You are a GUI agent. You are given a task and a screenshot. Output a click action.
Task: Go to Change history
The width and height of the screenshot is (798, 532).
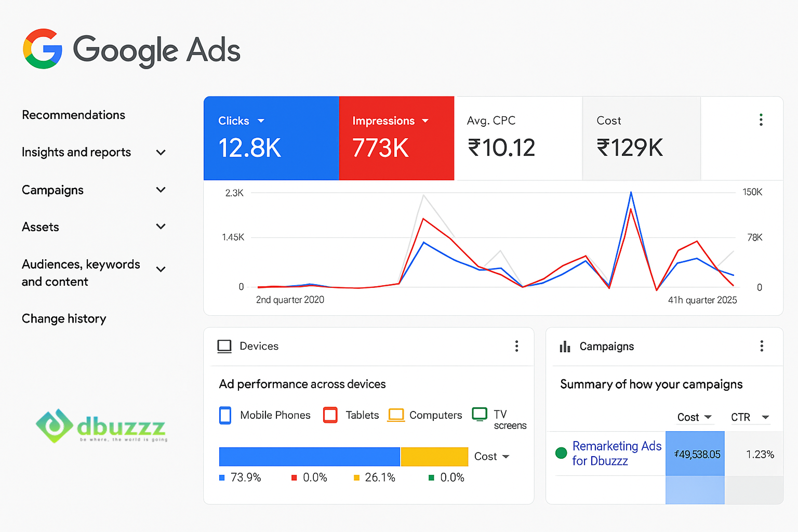64,318
